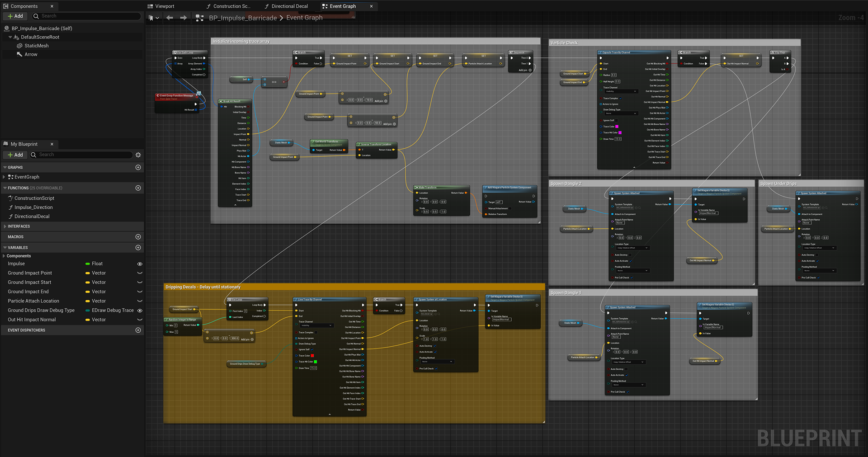The height and width of the screenshot is (457, 868).
Task: Expand the Components variable group
Action: point(4,256)
